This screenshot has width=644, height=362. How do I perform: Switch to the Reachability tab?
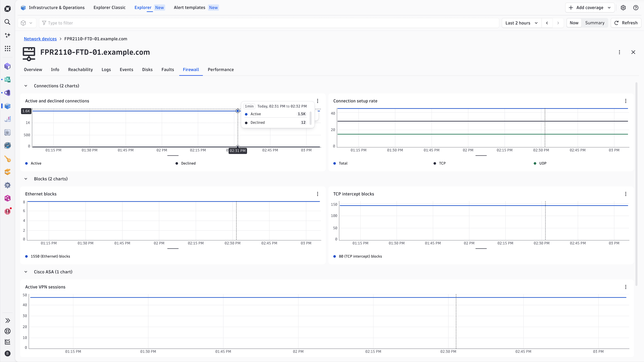coord(80,70)
